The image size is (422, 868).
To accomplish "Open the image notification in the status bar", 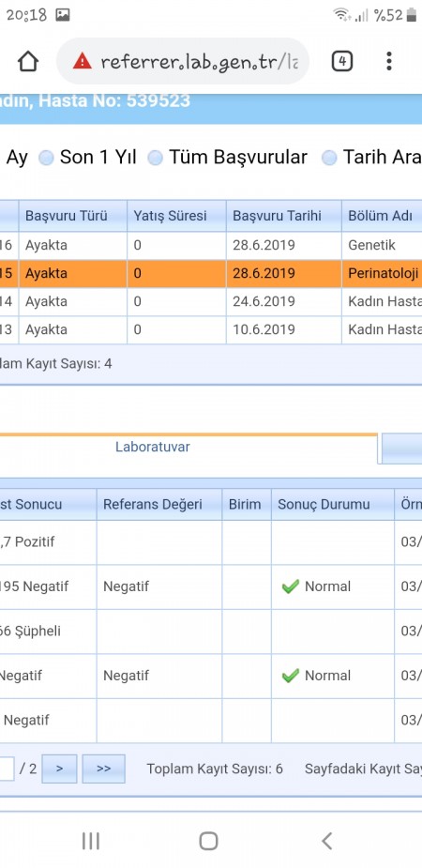I will coord(63,15).
